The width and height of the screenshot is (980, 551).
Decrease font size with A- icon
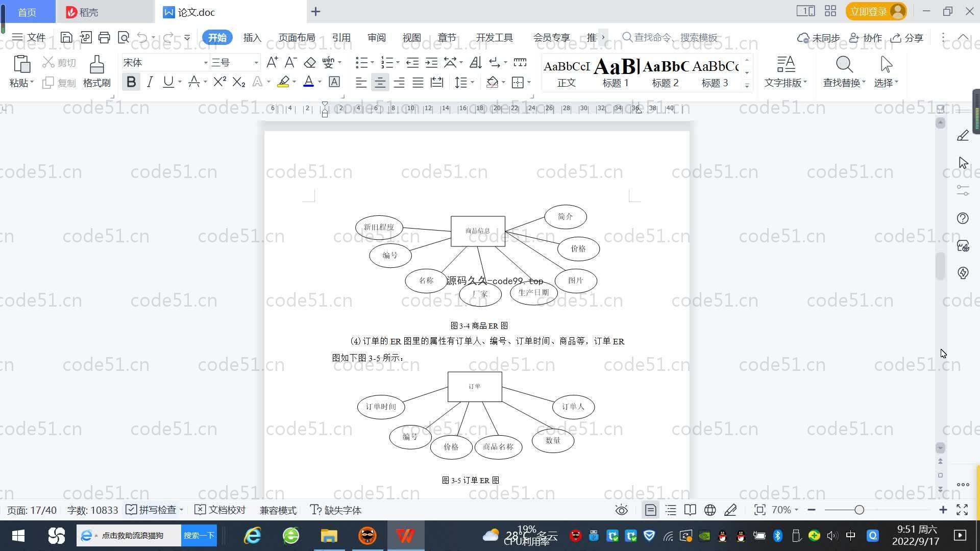click(290, 62)
